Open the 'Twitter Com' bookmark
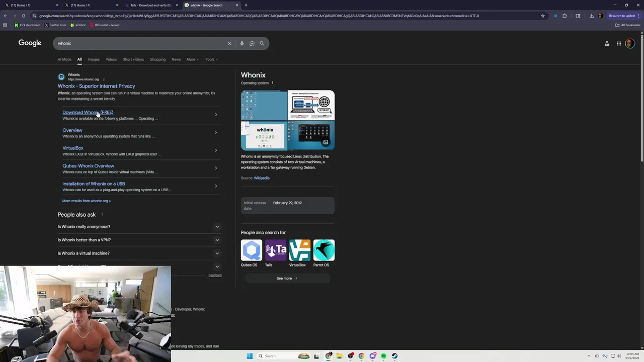The height and width of the screenshot is (362, 644). pyautogui.click(x=55, y=25)
